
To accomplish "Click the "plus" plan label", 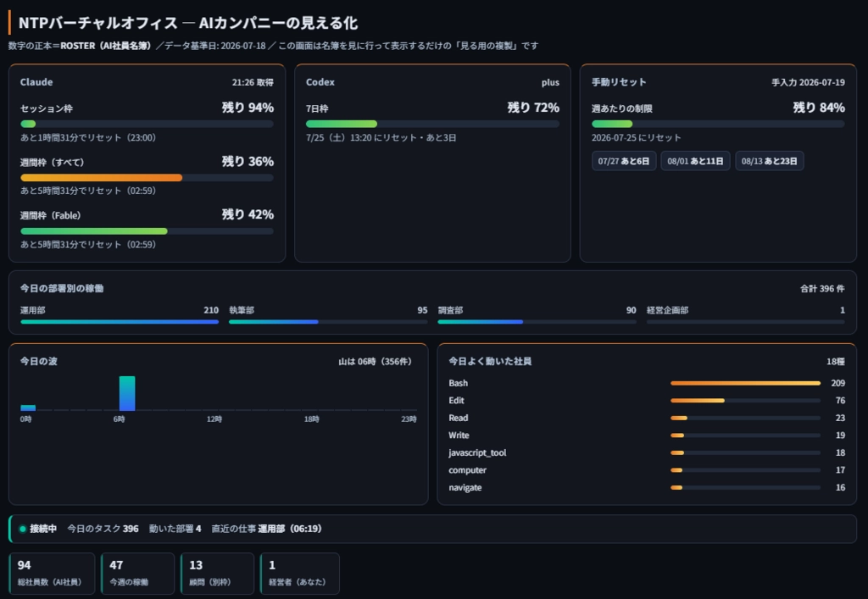I will click(550, 82).
